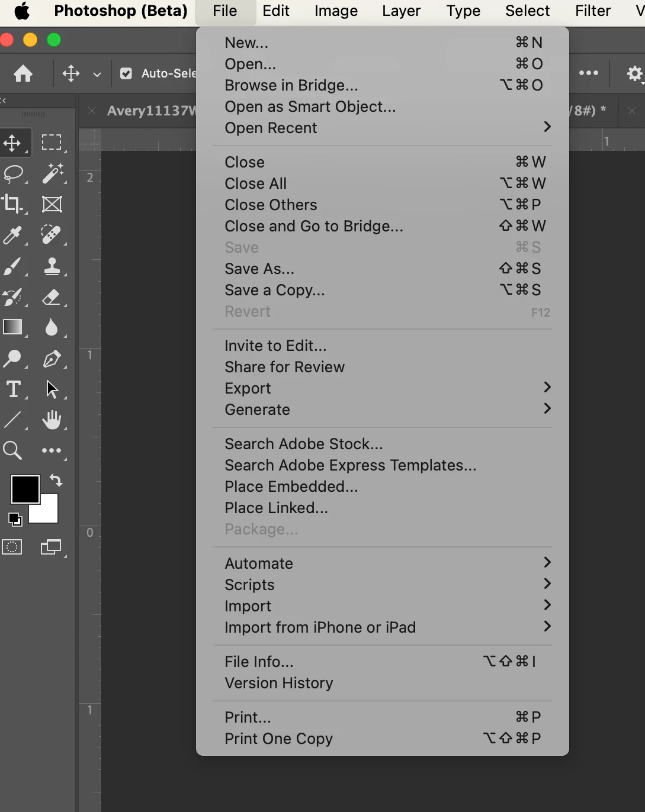Image resolution: width=645 pixels, height=812 pixels.
Task: Open the Filter menu
Action: pos(593,11)
